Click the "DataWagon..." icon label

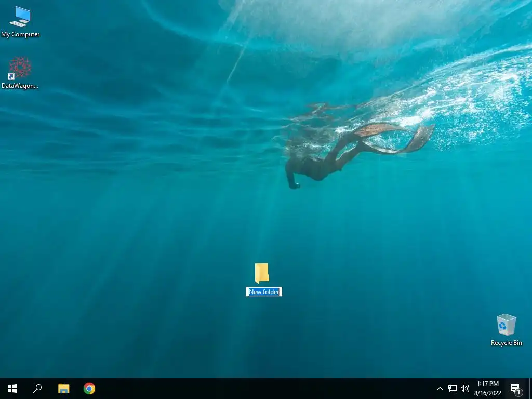[20, 86]
